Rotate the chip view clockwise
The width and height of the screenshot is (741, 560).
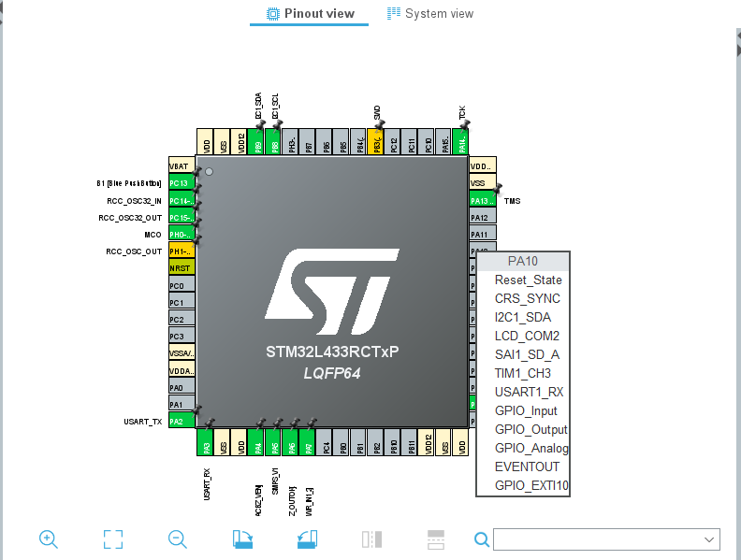242,539
